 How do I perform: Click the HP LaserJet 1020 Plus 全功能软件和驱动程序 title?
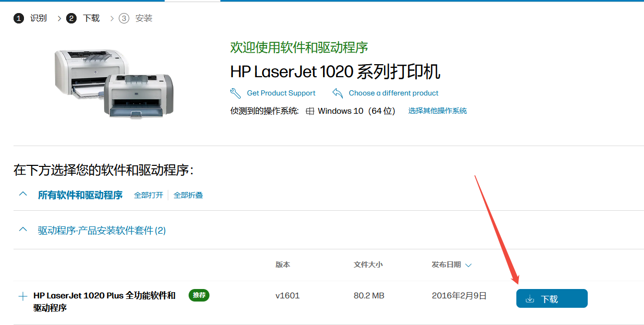point(105,302)
